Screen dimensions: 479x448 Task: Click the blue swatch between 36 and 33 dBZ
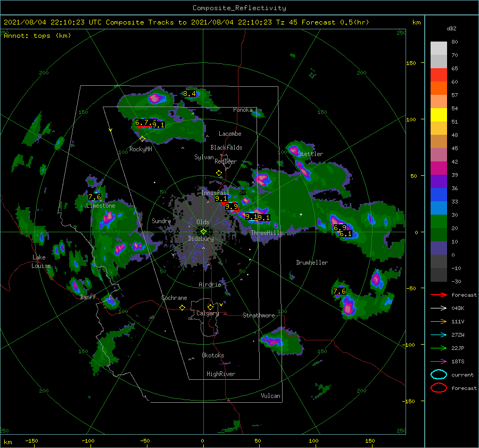(439, 195)
